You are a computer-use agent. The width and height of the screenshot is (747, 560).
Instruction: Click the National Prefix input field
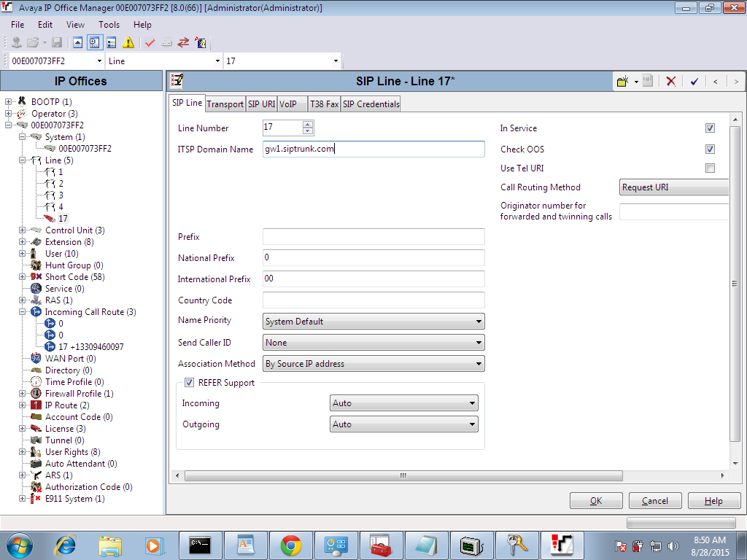click(373, 257)
